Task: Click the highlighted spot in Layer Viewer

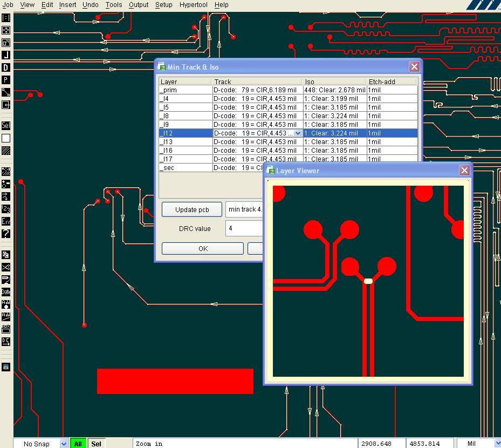Action: point(368,281)
